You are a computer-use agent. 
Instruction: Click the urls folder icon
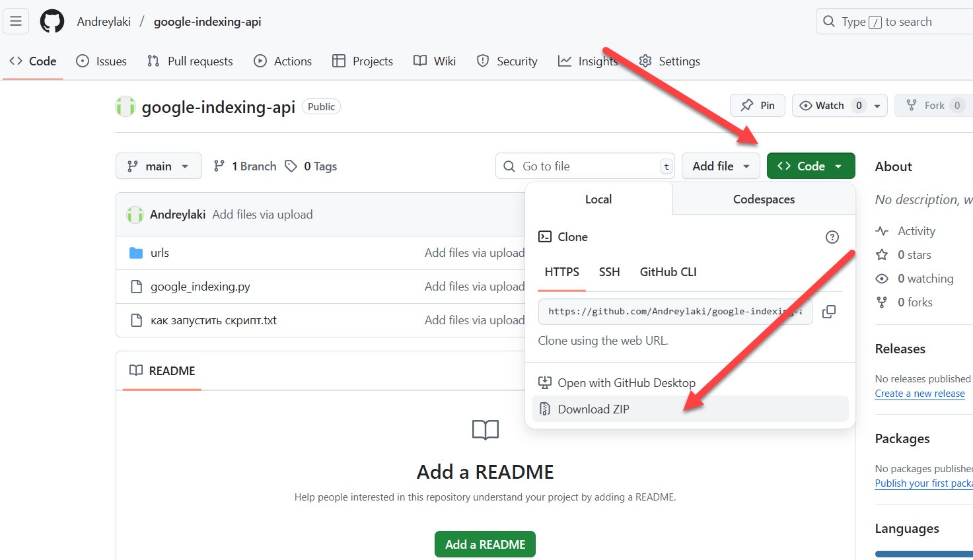pos(136,253)
